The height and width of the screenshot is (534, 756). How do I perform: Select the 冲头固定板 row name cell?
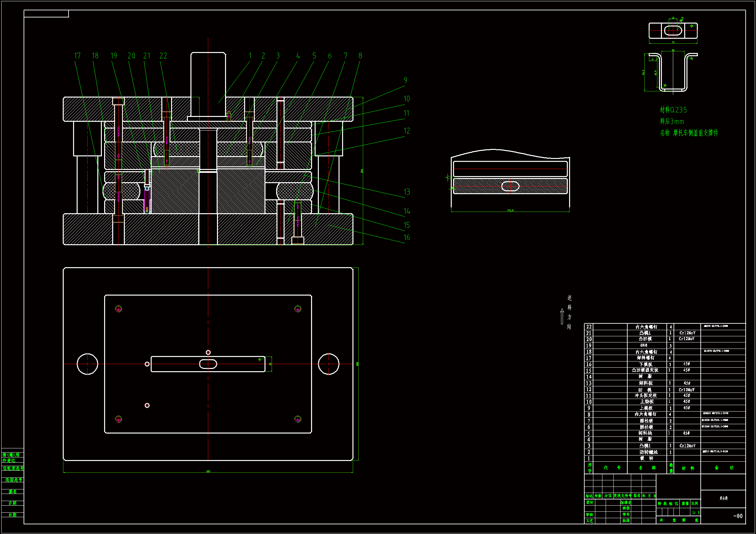646,396
